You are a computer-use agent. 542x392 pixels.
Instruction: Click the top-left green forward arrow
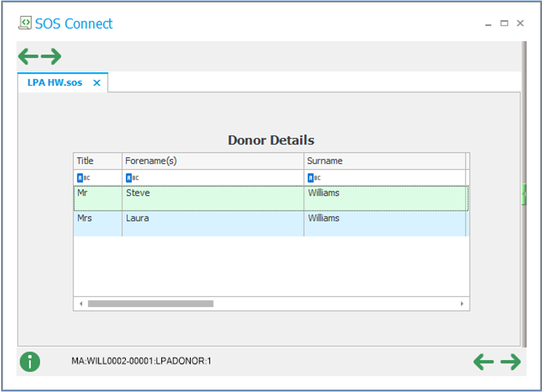51,56
